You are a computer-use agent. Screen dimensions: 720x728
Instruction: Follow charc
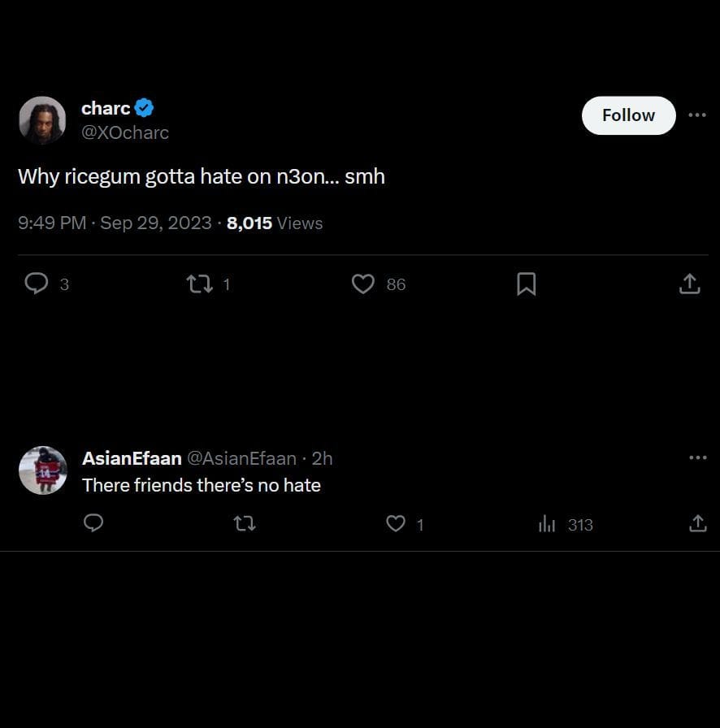coord(628,115)
